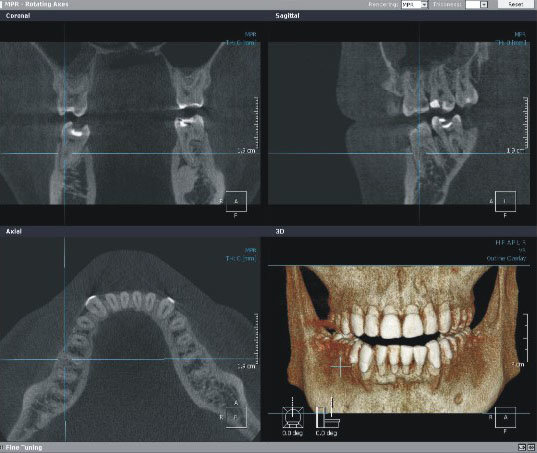Click the orientation cube in the Coronal panel
This screenshot has width=537, height=453.
click(236, 201)
